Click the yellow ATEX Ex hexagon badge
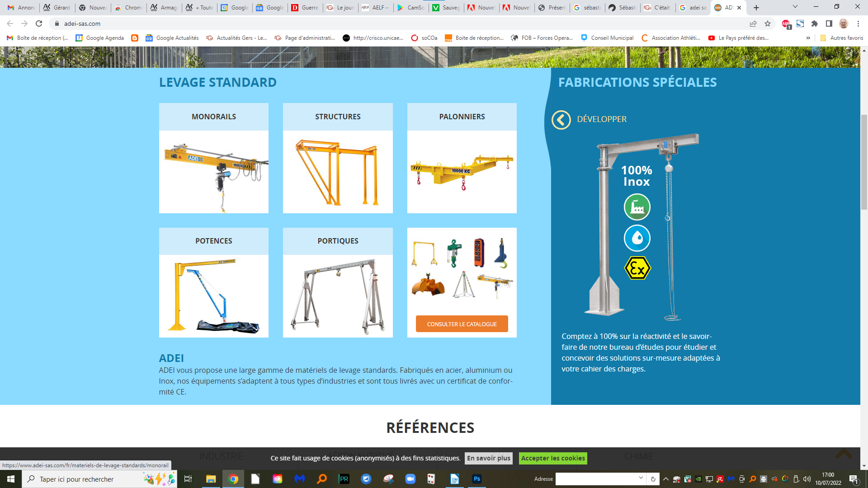The width and height of the screenshot is (868, 488). [x=637, y=268]
